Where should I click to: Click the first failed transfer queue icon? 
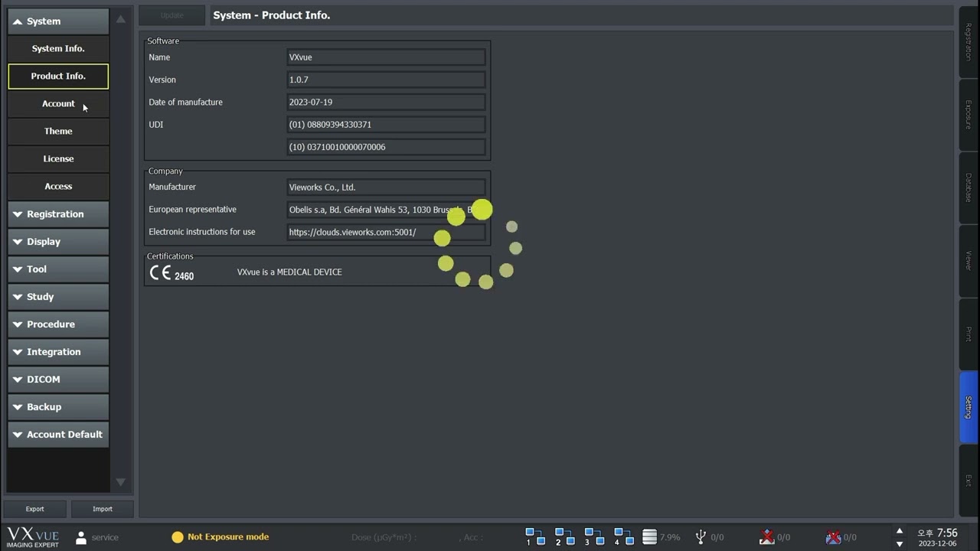[766, 536]
